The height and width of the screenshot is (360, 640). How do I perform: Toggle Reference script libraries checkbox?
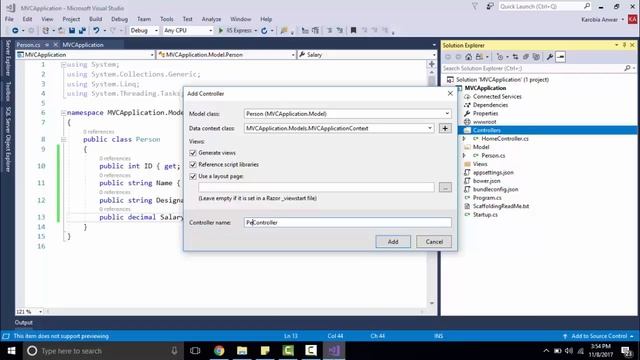193,164
